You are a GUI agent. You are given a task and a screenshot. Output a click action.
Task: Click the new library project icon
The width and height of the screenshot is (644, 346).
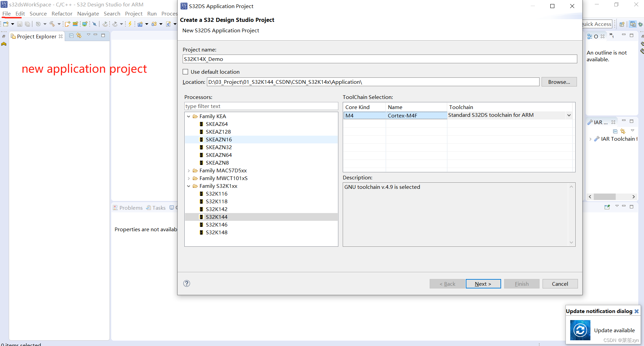tap(75, 24)
